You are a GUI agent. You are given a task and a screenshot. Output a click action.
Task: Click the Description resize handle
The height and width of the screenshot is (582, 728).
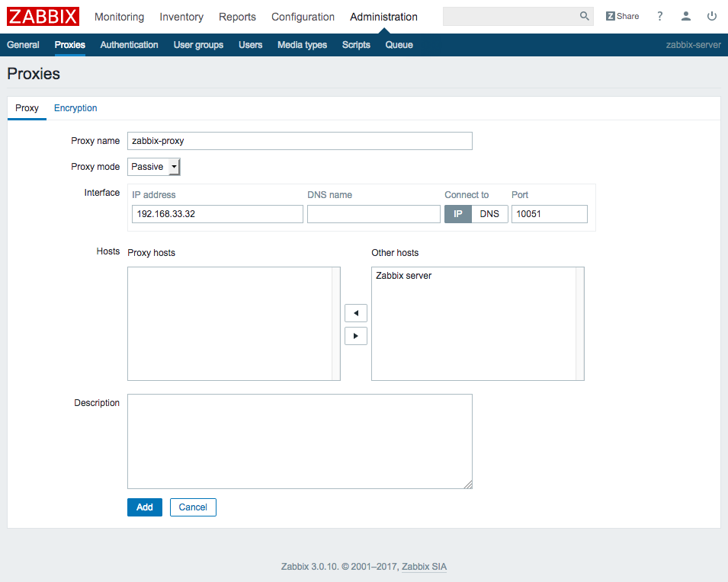click(x=468, y=484)
